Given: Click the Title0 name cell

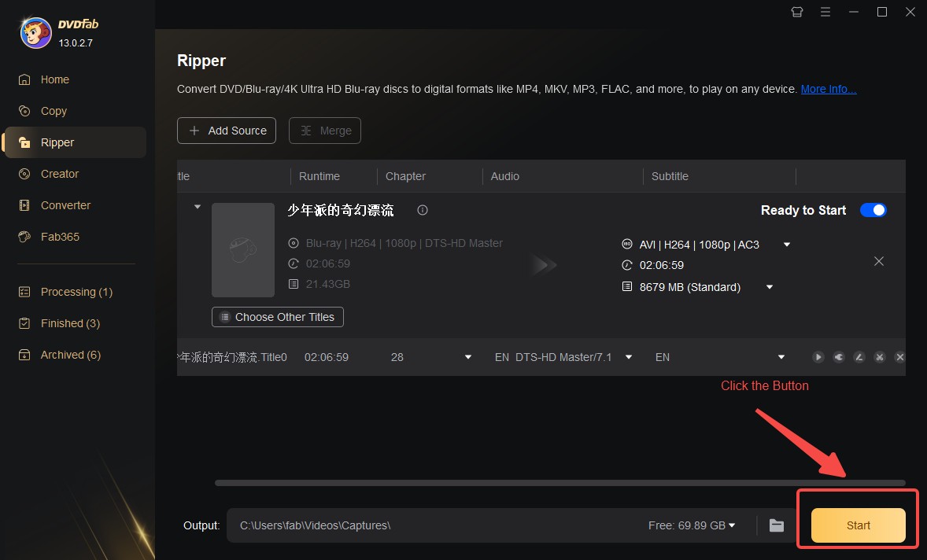Looking at the screenshot, I should tap(231, 357).
